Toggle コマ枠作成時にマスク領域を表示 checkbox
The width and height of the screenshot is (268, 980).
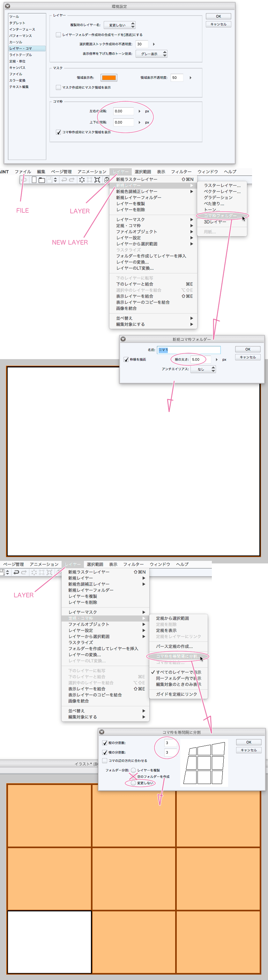point(58,132)
